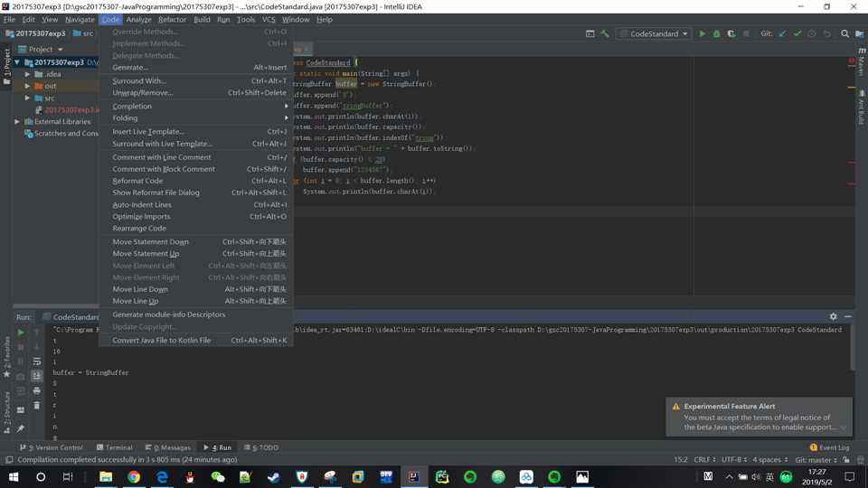The height and width of the screenshot is (488, 868).
Task: Change 4 spaces indent setting
Action: click(769, 460)
